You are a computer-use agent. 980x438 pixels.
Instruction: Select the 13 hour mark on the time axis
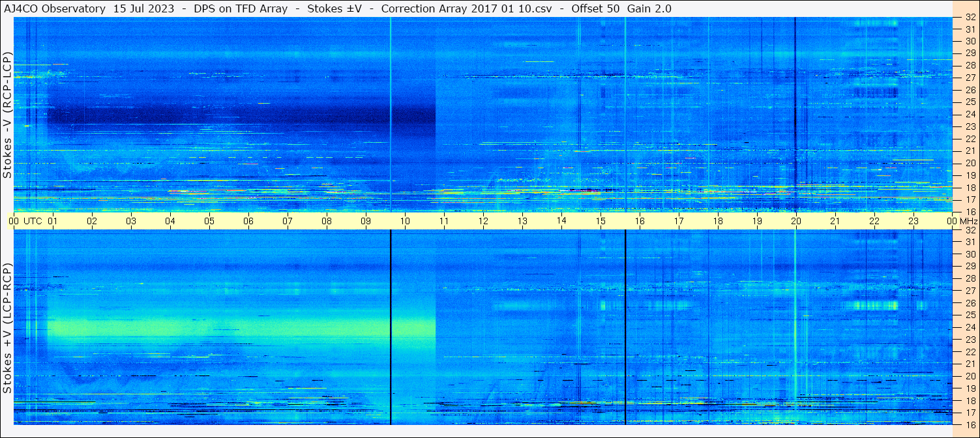[522, 221]
